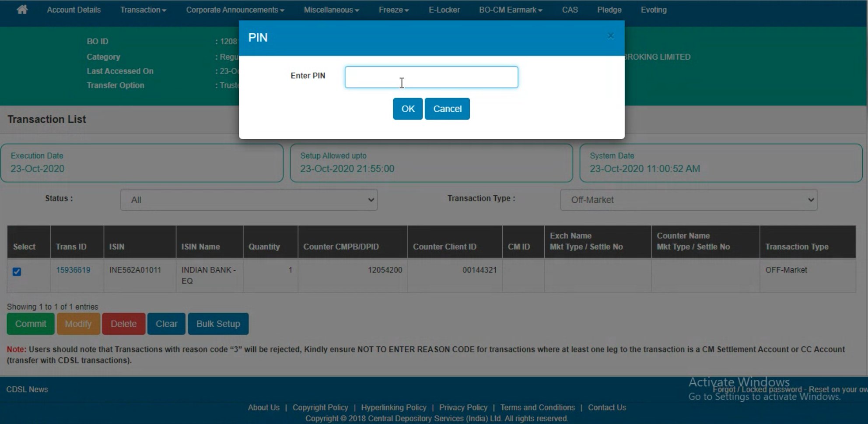Viewport: 868px width, 424px height.
Task: Open transaction ID 15936619 link
Action: (73, 270)
